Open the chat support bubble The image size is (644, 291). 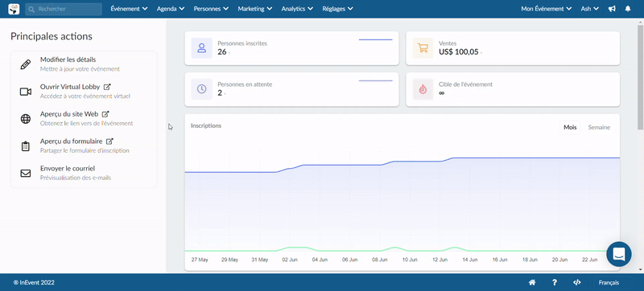point(619,254)
